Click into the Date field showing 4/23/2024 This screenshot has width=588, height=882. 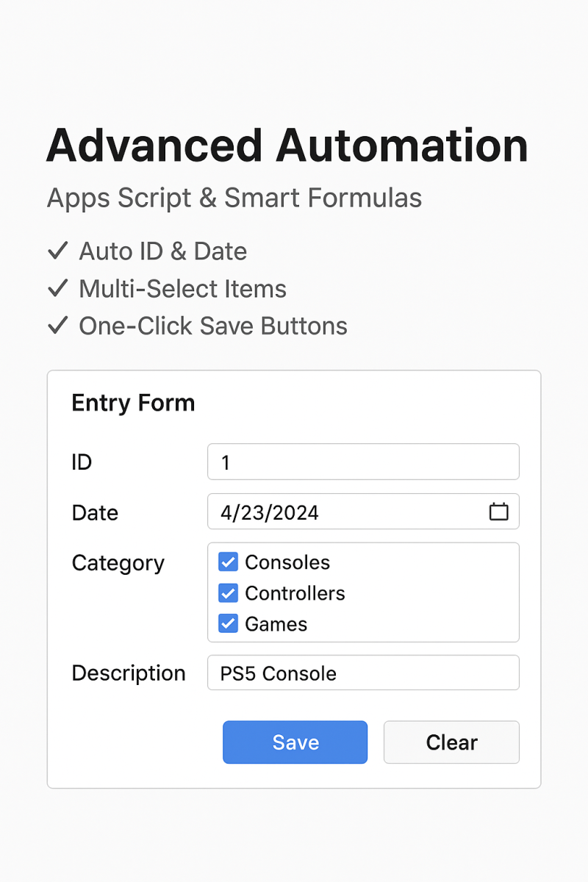345,512
